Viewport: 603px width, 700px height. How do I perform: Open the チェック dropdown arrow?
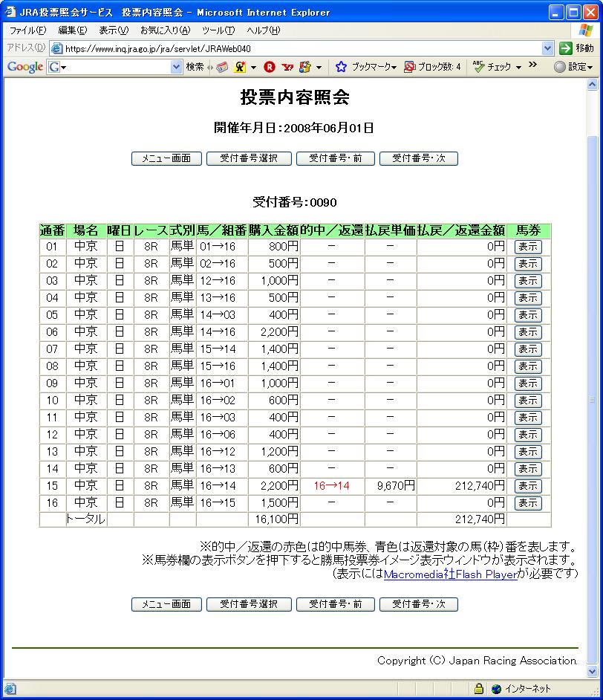518,68
